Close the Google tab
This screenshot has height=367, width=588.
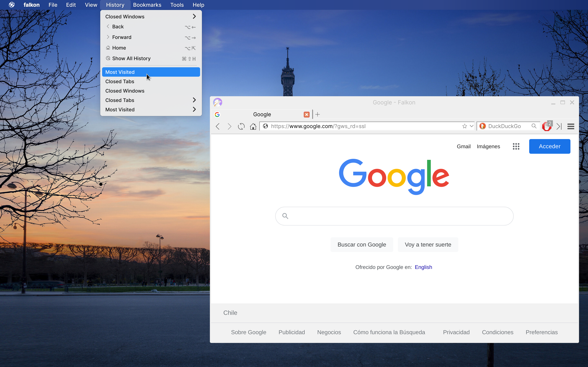[x=306, y=114]
